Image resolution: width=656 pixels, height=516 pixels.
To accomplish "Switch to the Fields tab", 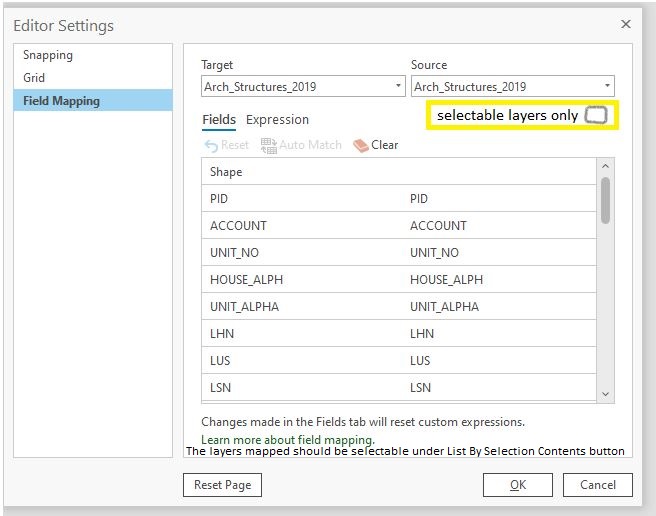I will tap(219, 119).
